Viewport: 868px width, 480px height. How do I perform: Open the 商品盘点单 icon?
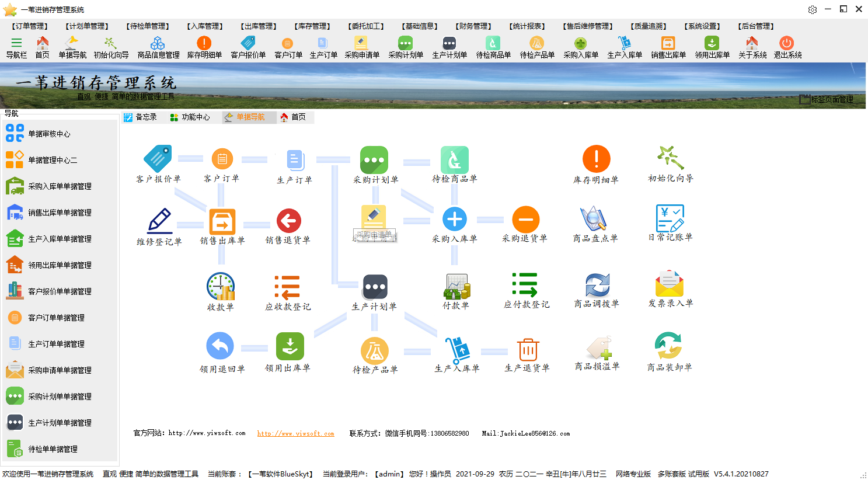pos(595,219)
